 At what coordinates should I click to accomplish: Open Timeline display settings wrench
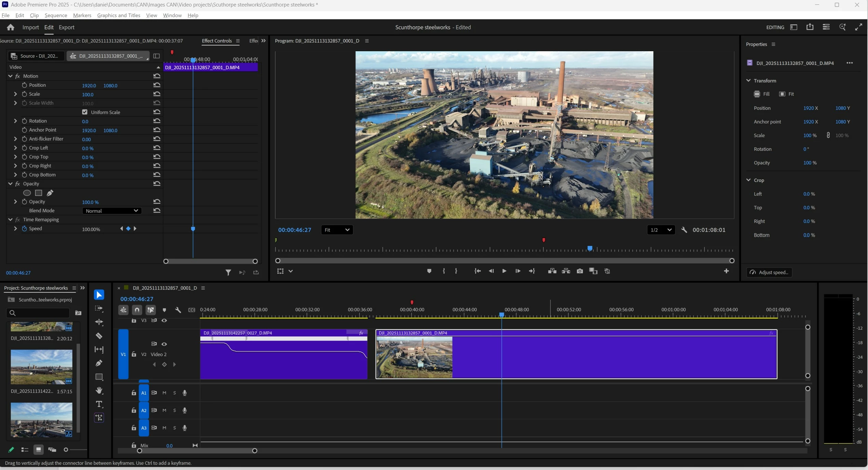[178, 310]
